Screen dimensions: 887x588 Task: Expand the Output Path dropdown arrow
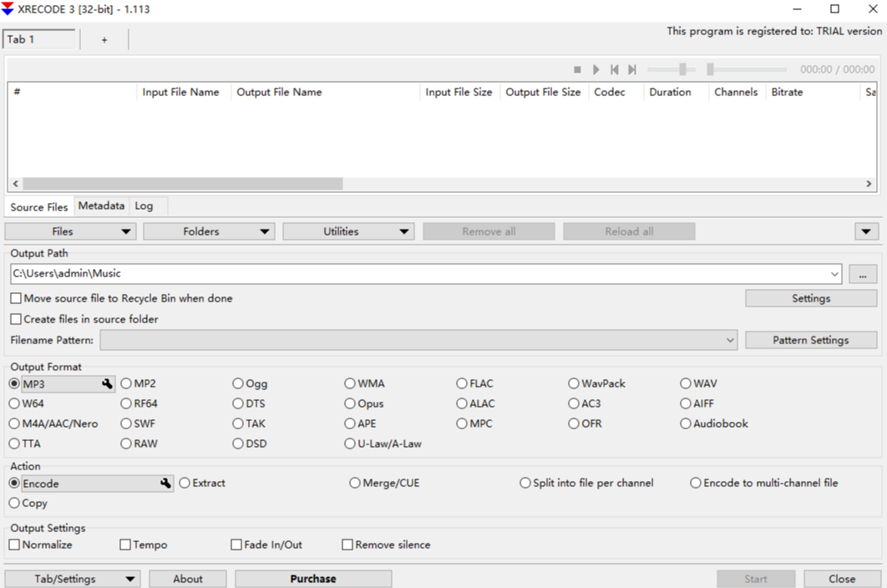point(834,274)
